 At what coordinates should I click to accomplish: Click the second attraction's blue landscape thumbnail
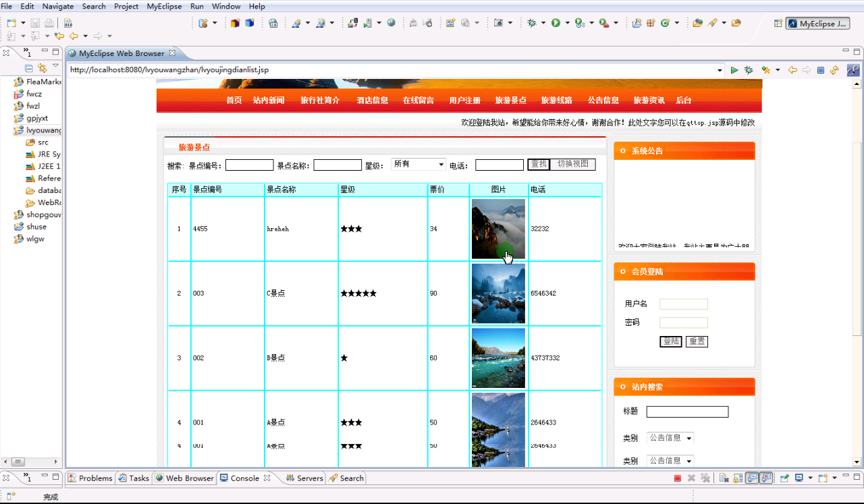(498, 293)
